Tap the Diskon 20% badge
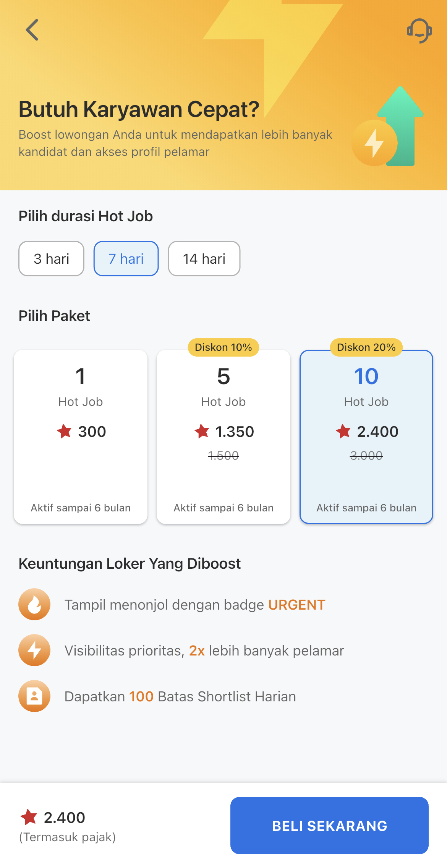This screenshot has height=868, width=447. 366,347
